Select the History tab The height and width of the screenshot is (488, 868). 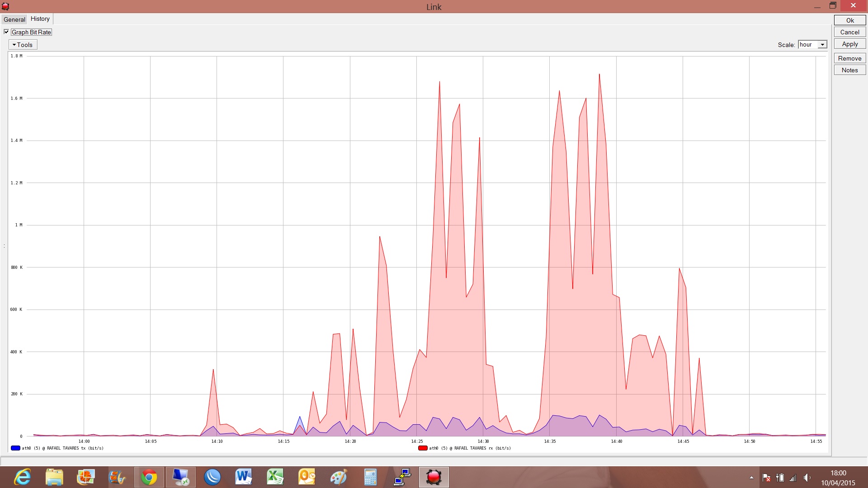[40, 19]
